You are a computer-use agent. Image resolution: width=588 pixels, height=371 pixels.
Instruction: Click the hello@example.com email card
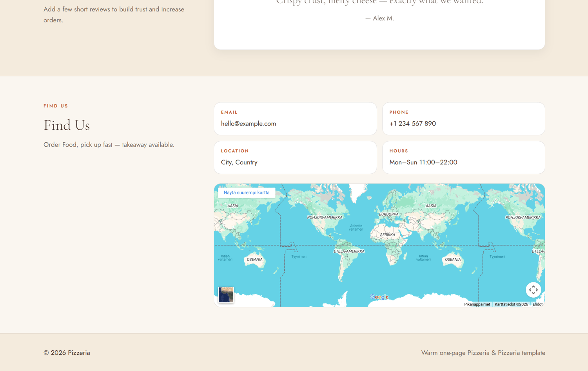point(295,119)
